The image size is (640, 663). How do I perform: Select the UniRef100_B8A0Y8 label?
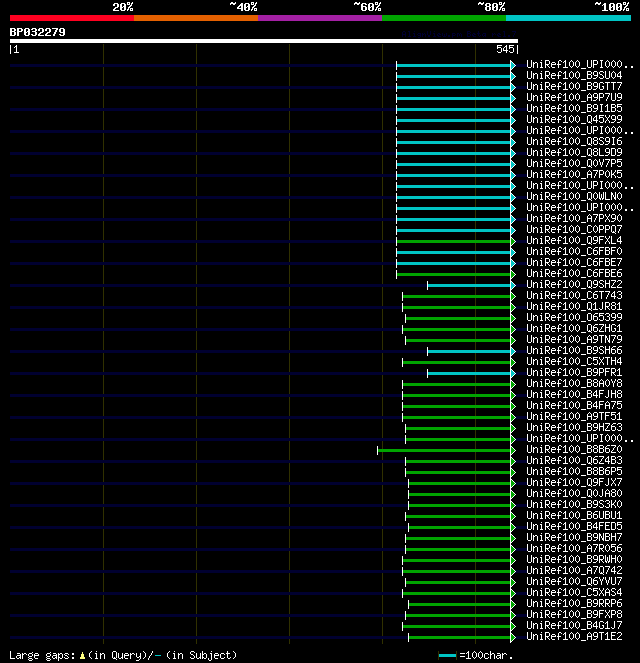[x=574, y=384]
